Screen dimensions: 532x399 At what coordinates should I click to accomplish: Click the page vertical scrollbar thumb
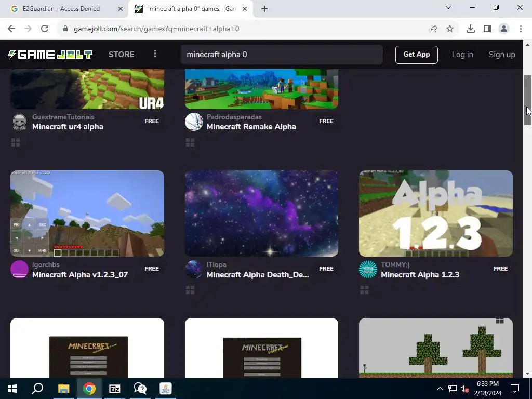click(527, 100)
